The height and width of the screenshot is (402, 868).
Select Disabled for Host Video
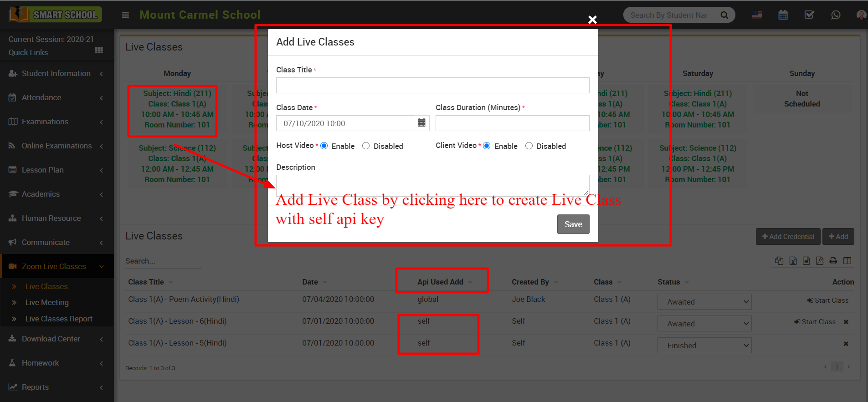coord(366,146)
